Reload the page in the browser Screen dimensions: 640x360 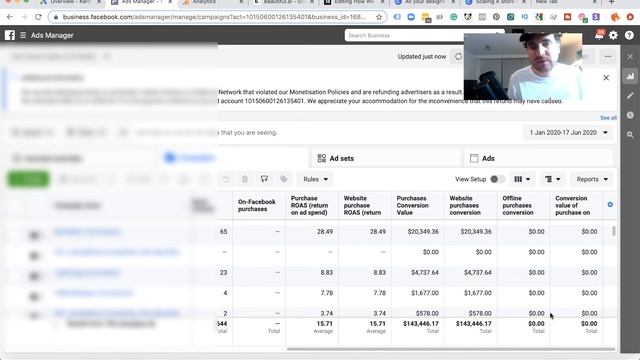[x=38, y=17]
